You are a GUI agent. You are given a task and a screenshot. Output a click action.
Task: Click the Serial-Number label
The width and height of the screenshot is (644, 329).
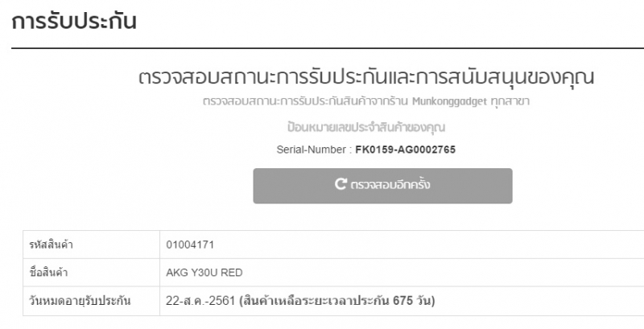click(x=312, y=149)
